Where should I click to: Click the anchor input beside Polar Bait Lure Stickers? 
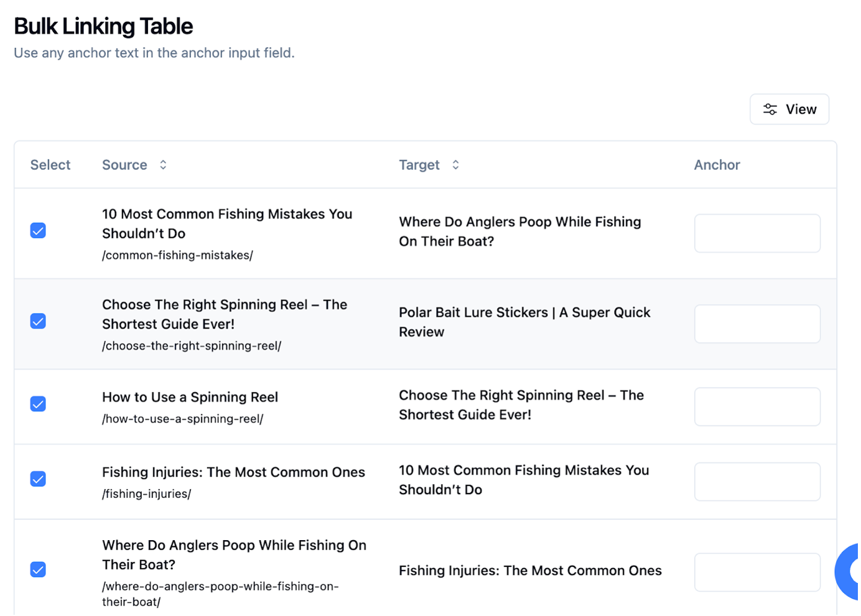click(757, 324)
